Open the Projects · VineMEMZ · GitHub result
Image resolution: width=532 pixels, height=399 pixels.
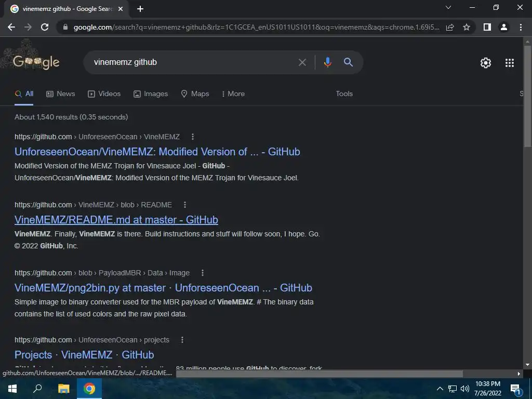(84, 354)
